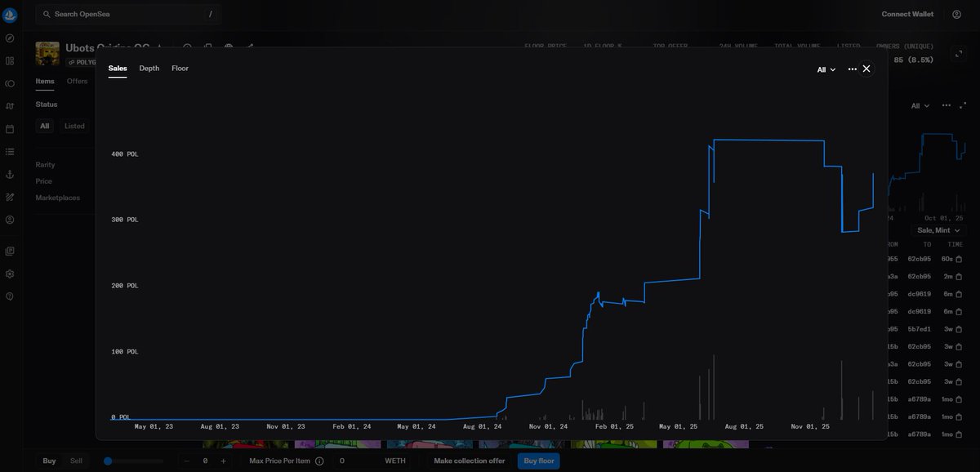
Task: Open the chart modal more options ellipsis
Action: [853, 69]
